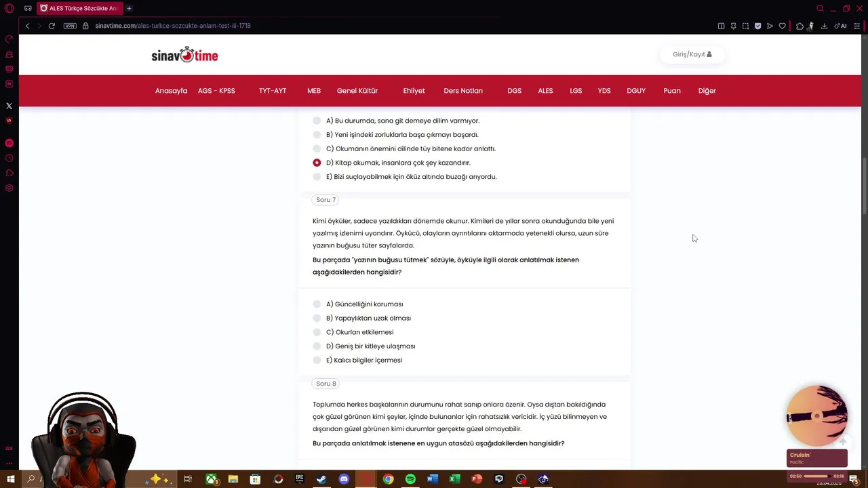
Task: Choose option E) Kalıcı bilgiler içermesi
Action: pyautogui.click(x=317, y=360)
